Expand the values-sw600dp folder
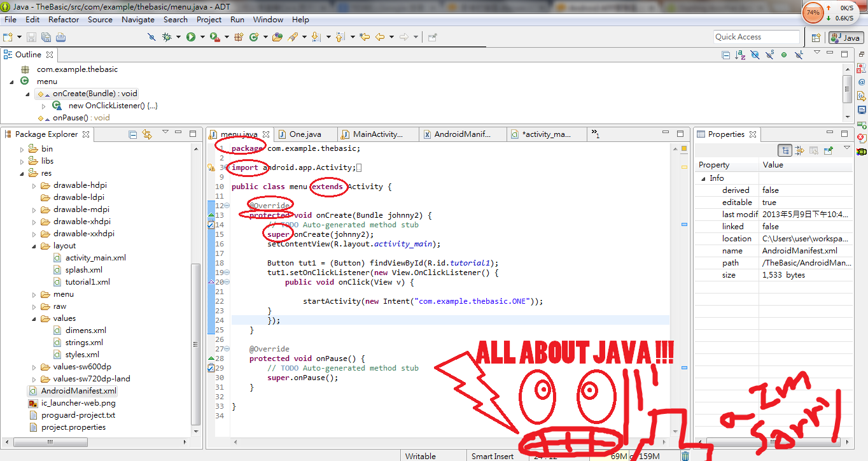This screenshot has height=461, width=868. (x=34, y=367)
